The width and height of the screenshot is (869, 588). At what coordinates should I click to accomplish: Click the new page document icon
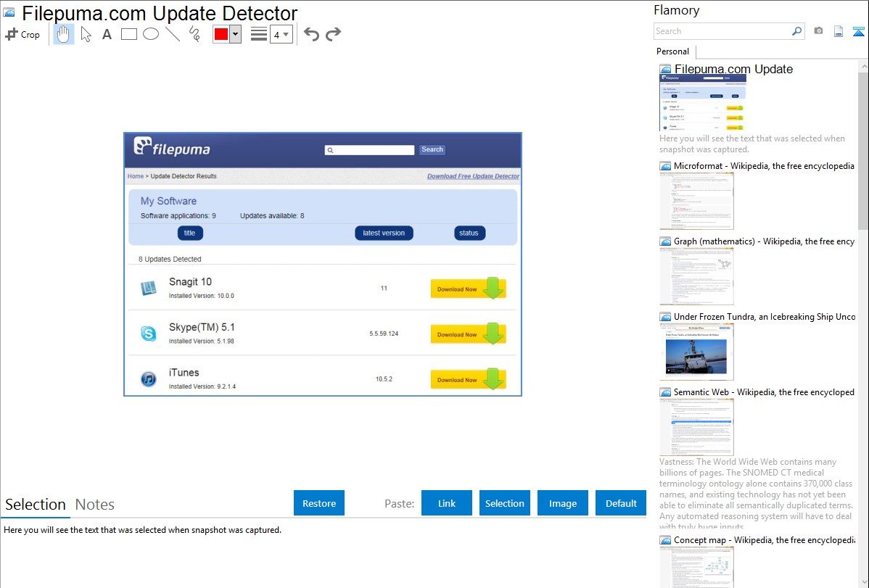pyautogui.click(x=839, y=31)
